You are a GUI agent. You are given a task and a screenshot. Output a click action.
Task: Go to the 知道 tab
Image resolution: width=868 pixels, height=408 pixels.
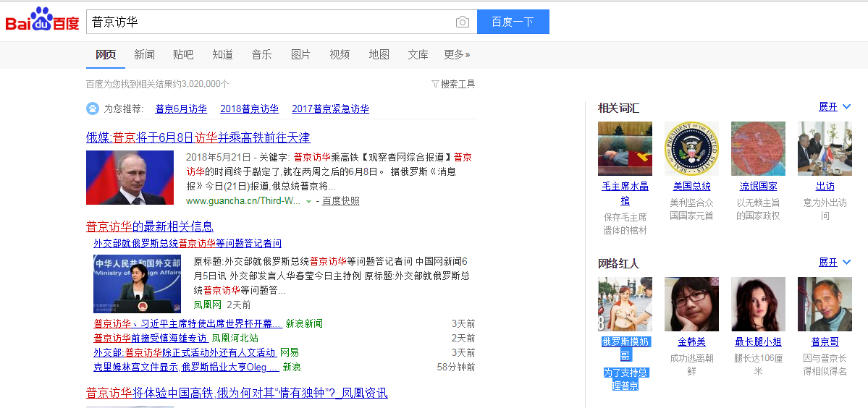point(222,55)
